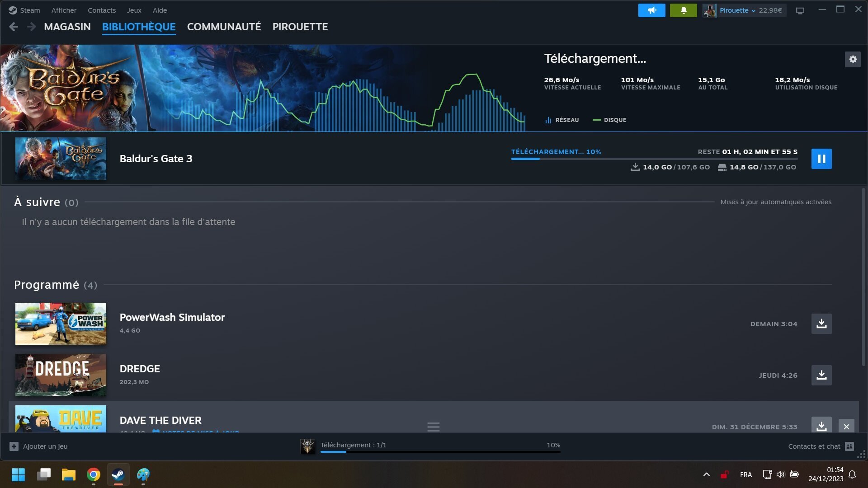Click the FRA language indicator
This screenshot has width=868, height=488.
pyautogui.click(x=746, y=474)
